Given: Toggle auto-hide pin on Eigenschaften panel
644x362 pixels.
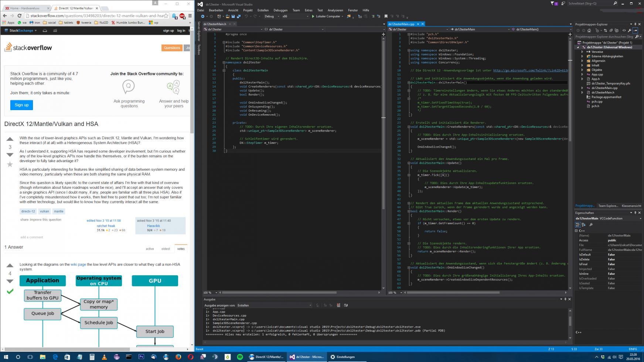Looking at the screenshot, I should [635, 213].
